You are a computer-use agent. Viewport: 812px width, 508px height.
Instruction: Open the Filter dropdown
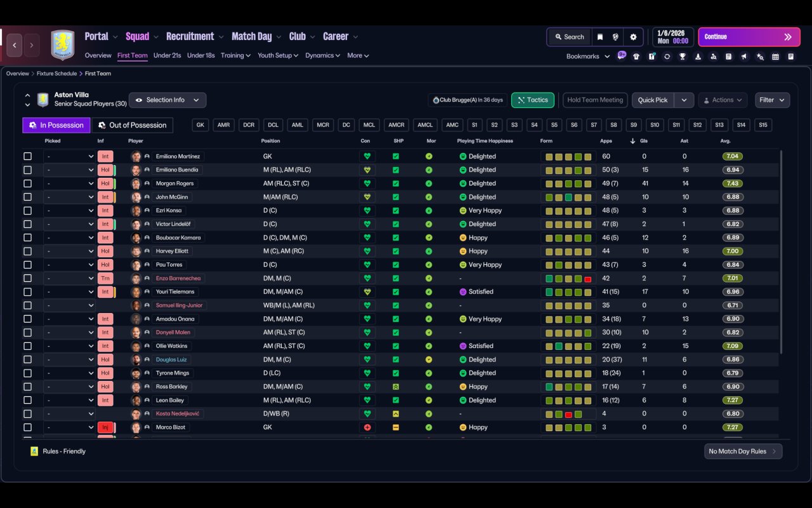772,100
